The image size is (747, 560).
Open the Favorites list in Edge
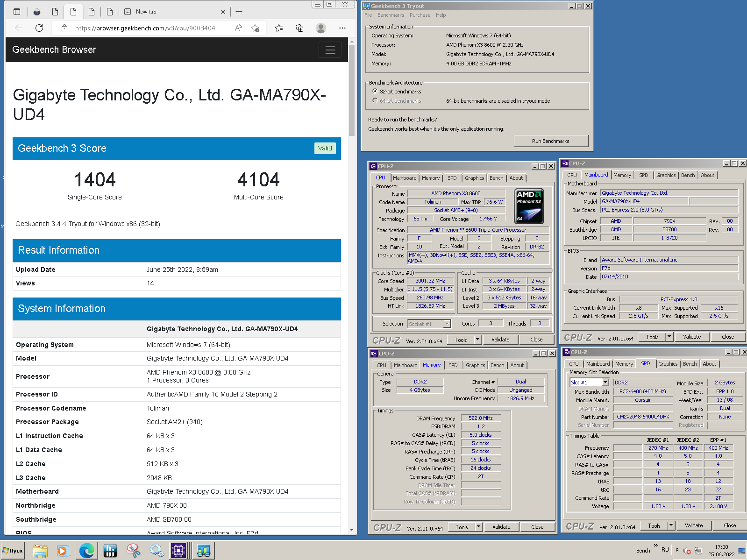279,28
